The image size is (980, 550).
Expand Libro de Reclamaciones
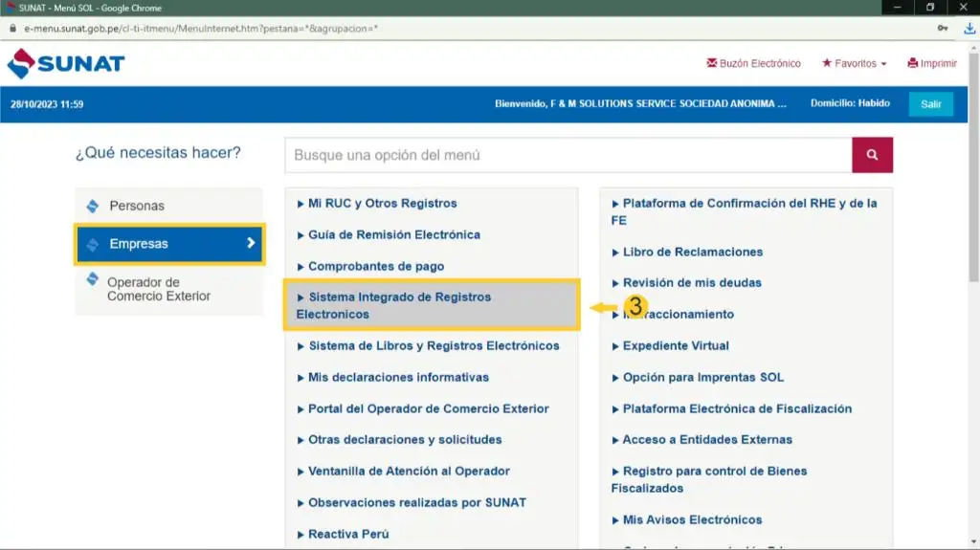coord(692,252)
